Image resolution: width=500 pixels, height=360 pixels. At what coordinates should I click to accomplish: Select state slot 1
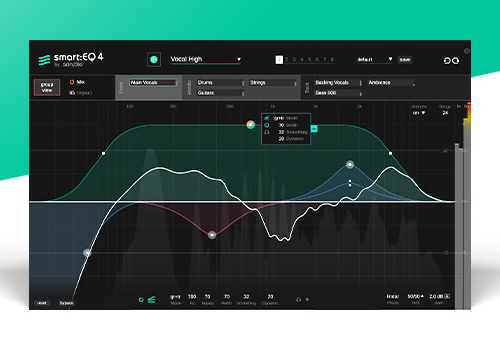tap(279, 60)
